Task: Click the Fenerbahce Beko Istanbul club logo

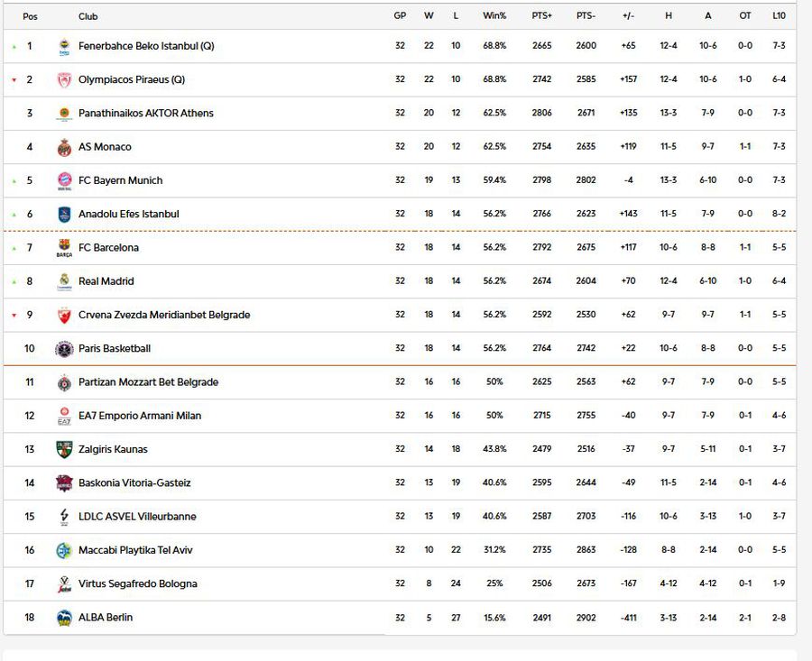Action: [x=64, y=46]
